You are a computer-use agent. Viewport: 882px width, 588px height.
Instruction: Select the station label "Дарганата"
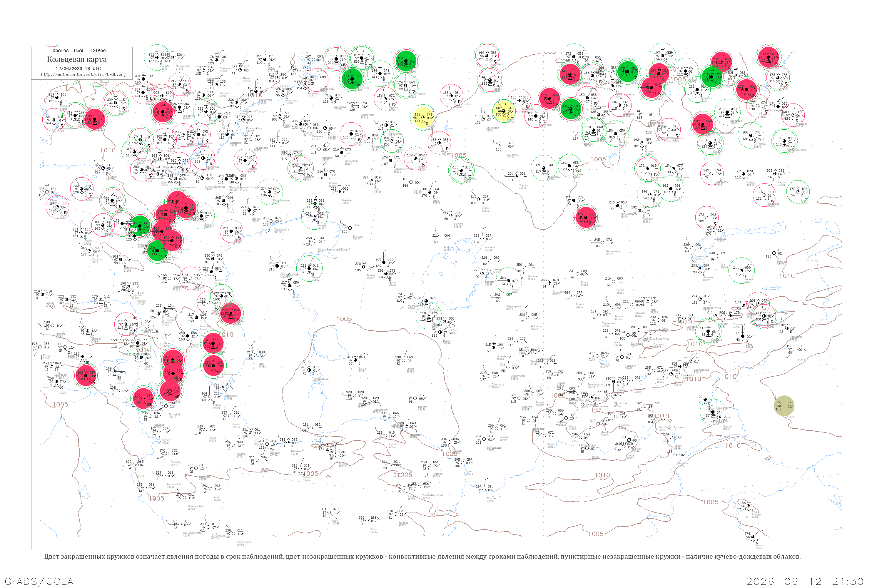coord(498,384)
